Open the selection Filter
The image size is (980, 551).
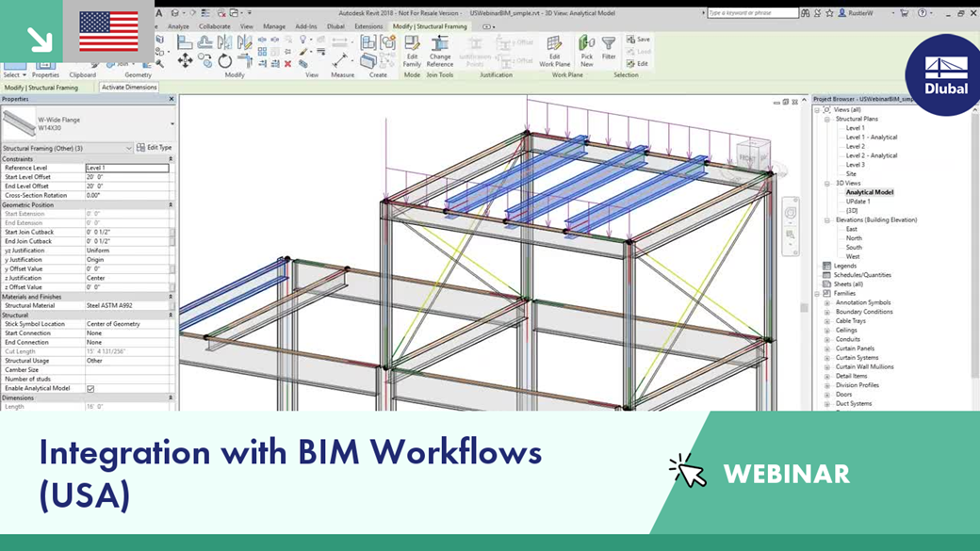pyautogui.click(x=609, y=48)
